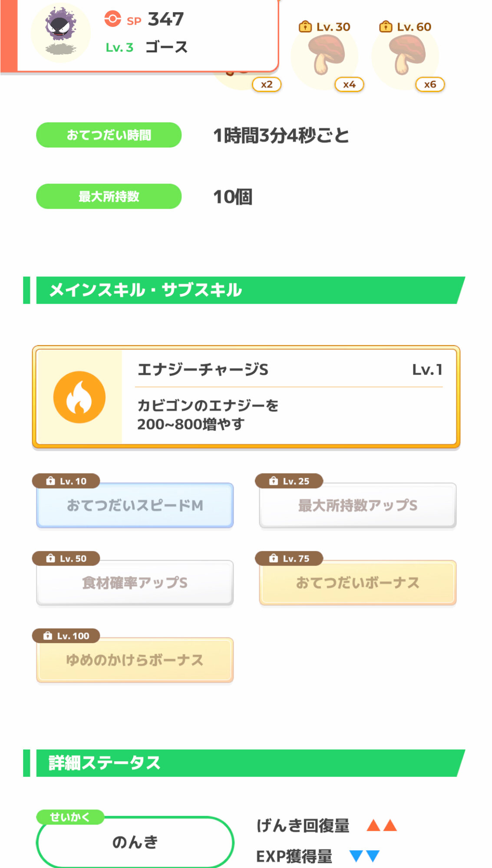Select the ゆめのかけらボーナス subskill

coord(135,660)
